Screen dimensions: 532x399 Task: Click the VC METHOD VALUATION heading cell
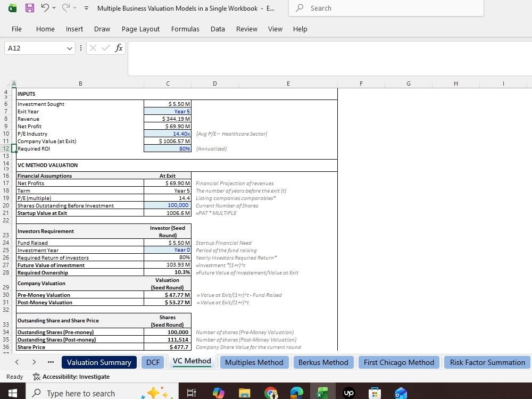pyautogui.click(x=80, y=165)
